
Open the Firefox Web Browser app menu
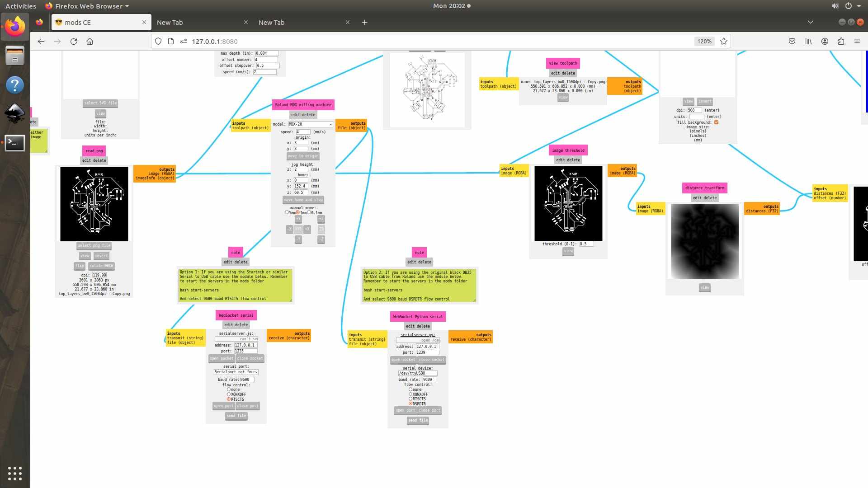87,6
